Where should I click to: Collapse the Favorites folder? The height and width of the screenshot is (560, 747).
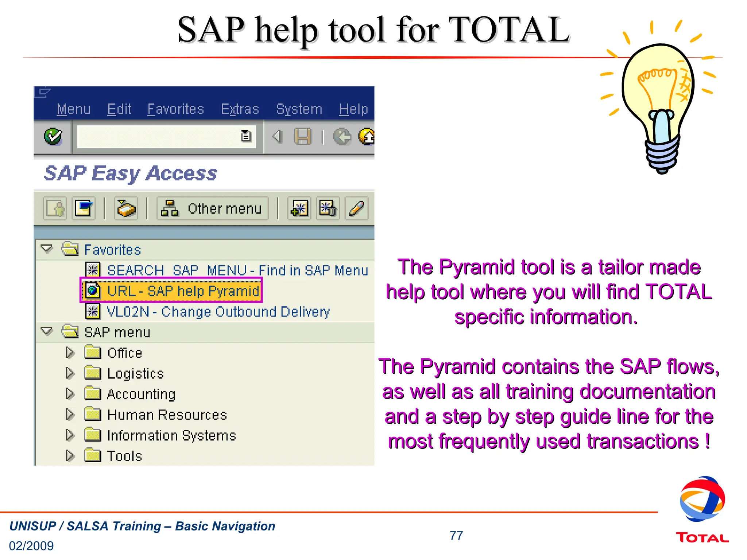(47, 249)
